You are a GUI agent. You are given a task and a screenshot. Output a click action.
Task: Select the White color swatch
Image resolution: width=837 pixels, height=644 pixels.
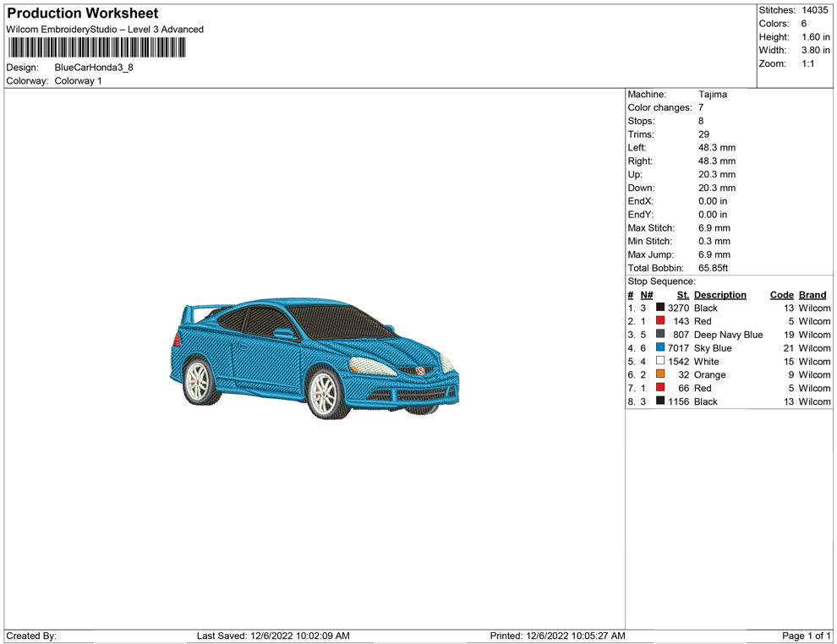coord(660,362)
